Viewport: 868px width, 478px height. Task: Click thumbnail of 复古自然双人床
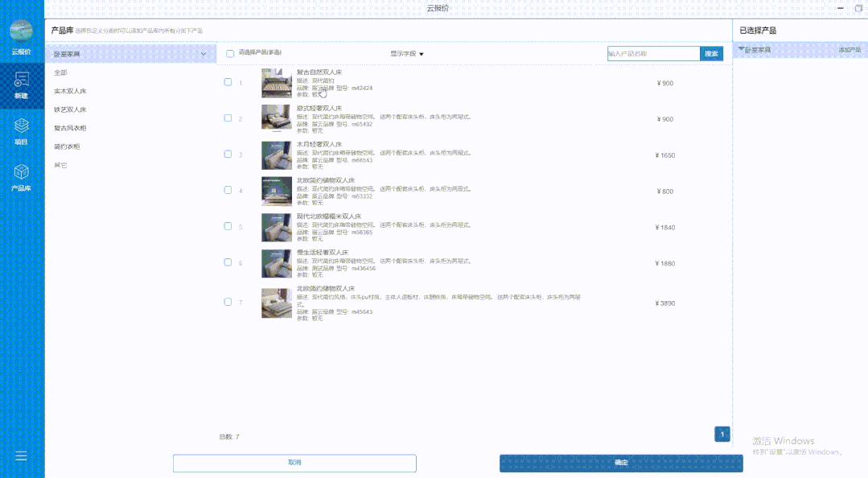(276, 83)
